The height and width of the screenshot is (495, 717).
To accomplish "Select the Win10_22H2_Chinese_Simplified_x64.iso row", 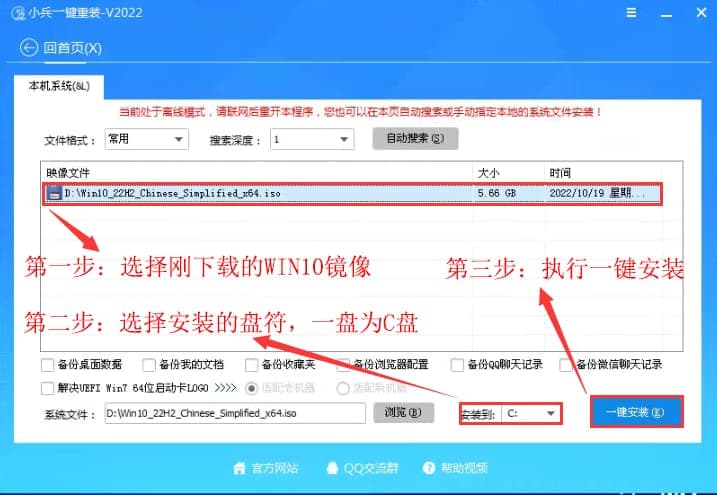I will coord(352,193).
